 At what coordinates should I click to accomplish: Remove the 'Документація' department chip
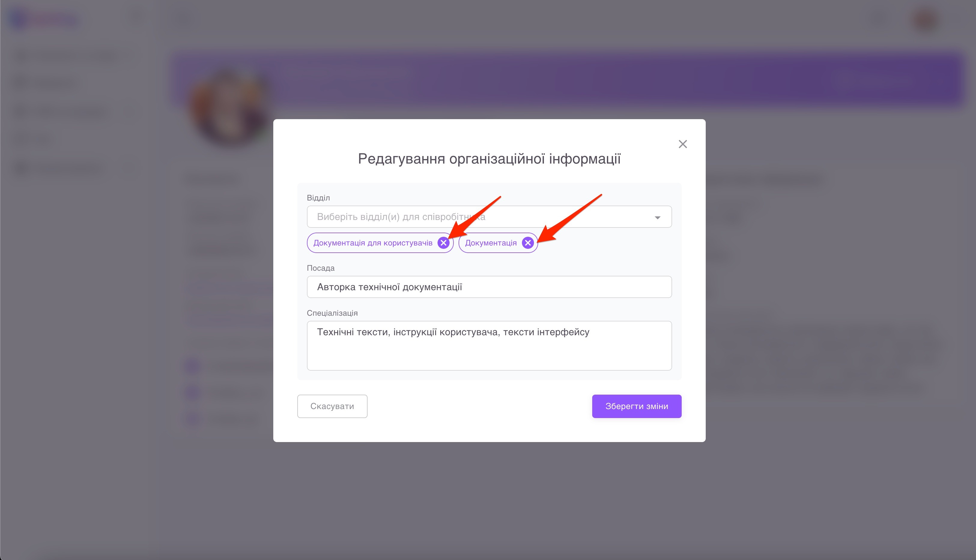[528, 243]
